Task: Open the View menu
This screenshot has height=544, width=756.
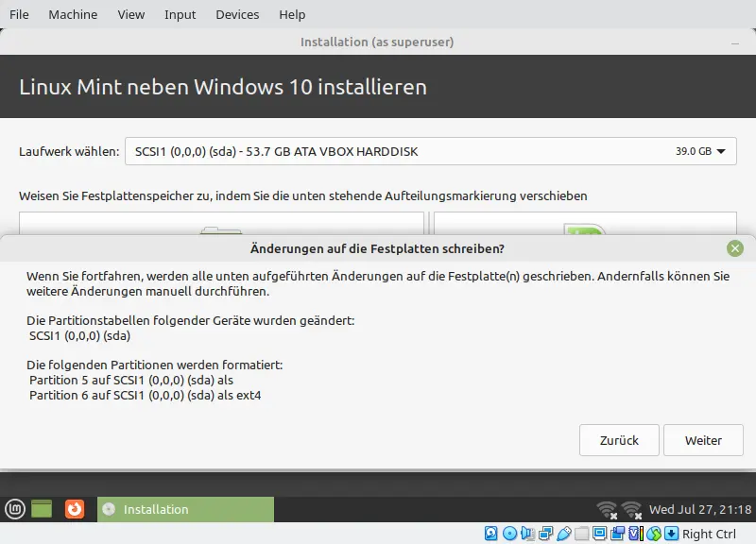Action: point(131,14)
